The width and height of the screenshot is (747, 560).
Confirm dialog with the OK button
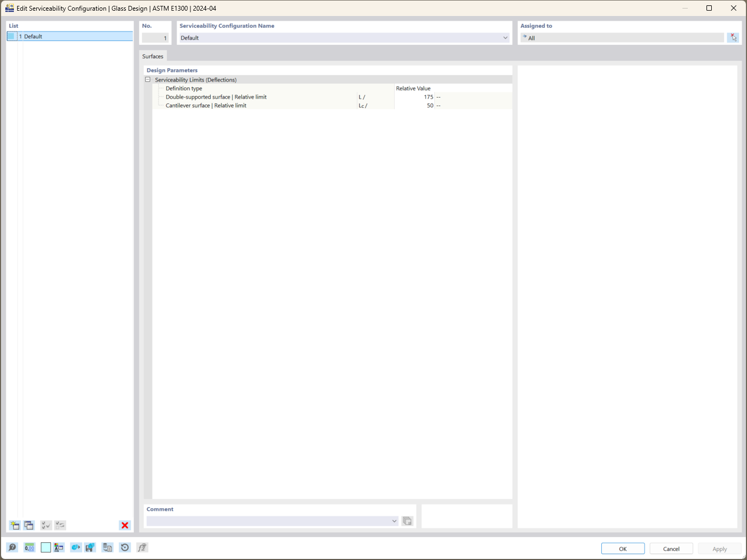pyautogui.click(x=622, y=548)
